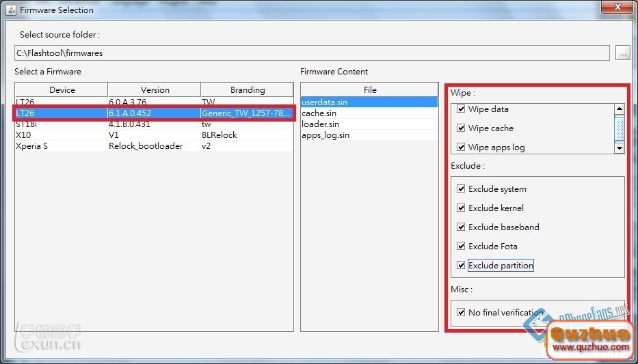Select userdata.sin in Firmware Content

[369, 102]
